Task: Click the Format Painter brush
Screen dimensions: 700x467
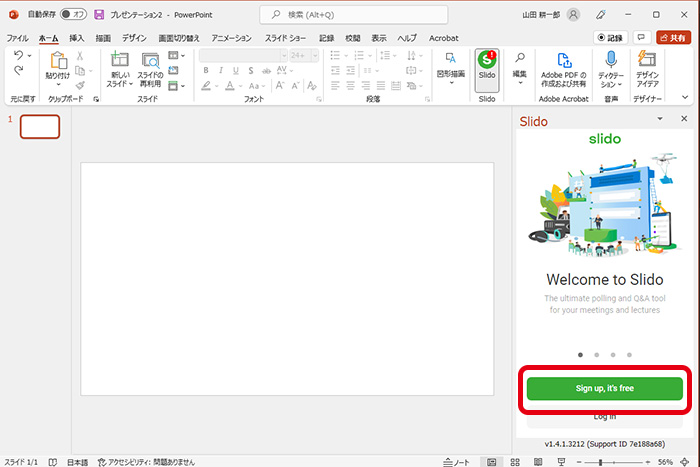Action: tap(80, 85)
